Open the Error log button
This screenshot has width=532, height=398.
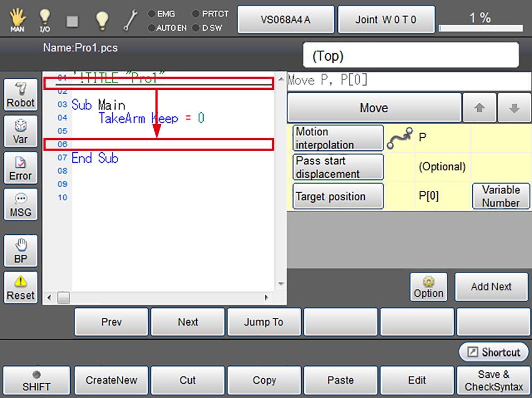21,168
